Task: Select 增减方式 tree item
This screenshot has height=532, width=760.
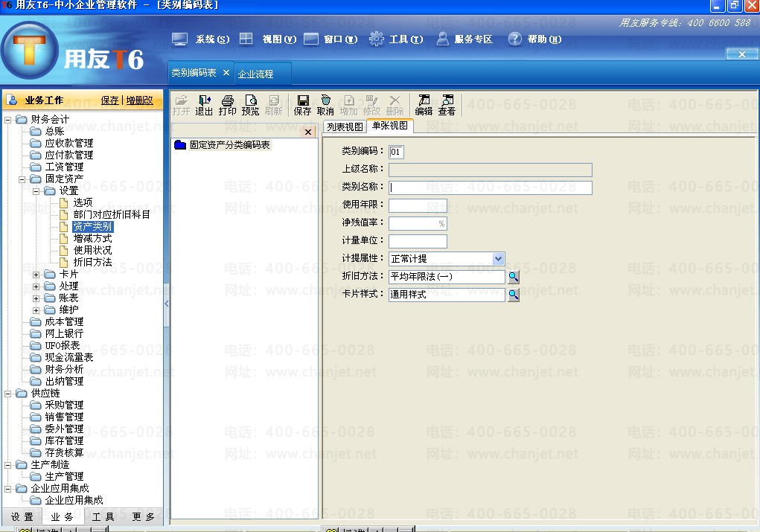Action: [x=92, y=238]
